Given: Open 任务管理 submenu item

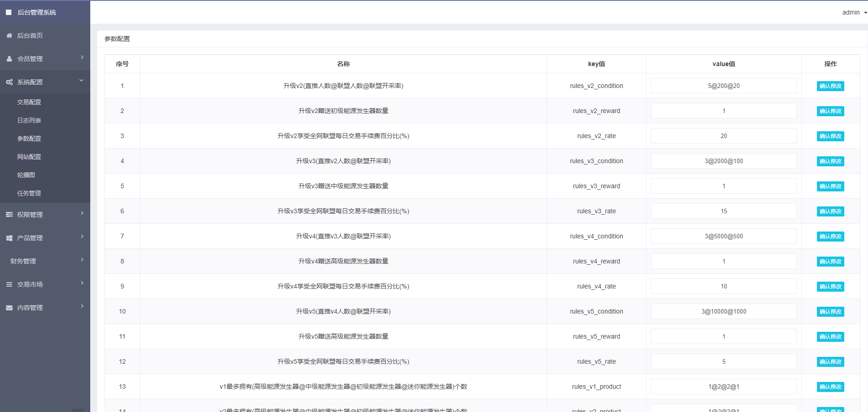Looking at the screenshot, I should [x=29, y=193].
